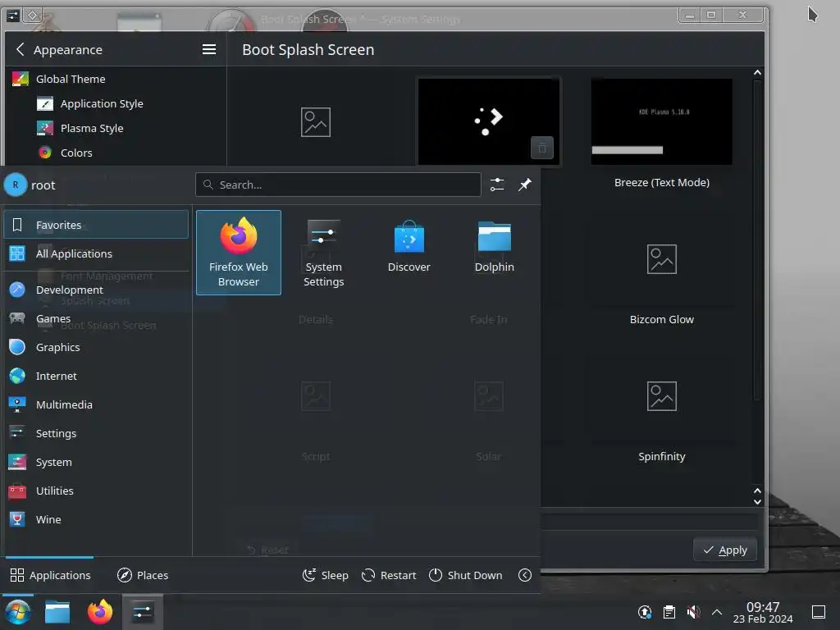This screenshot has width=840, height=630.
Task: Apply boot splash changes
Action: point(725,550)
